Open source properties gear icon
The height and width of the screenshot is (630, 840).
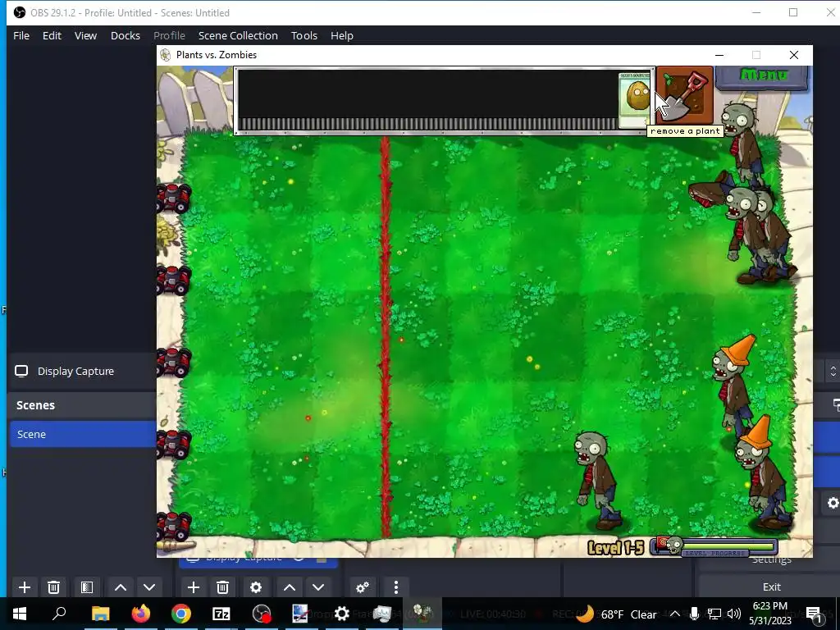(x=256, y=587)
